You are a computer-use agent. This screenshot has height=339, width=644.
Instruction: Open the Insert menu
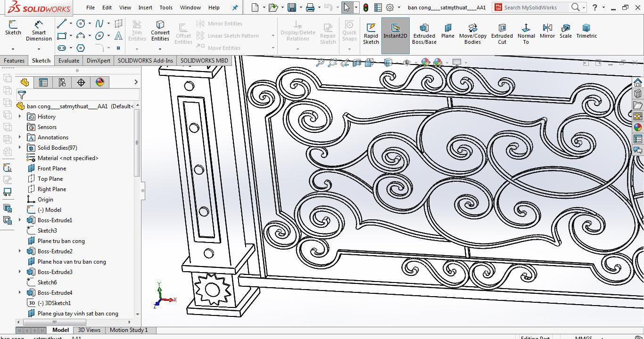tap(145, 8)
